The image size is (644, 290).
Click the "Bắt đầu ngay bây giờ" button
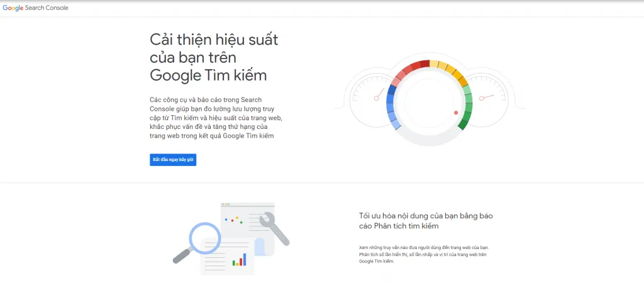(x=173, y=159)
